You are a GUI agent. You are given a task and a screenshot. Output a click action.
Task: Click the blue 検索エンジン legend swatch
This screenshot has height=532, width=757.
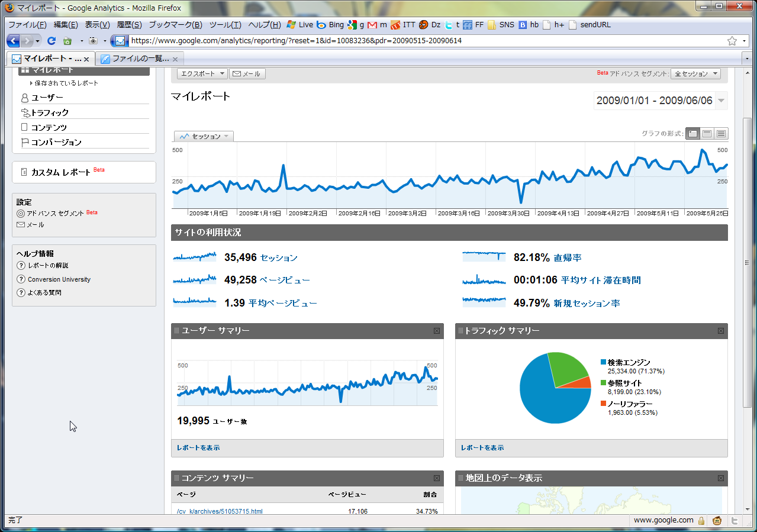tap(603, 362)
